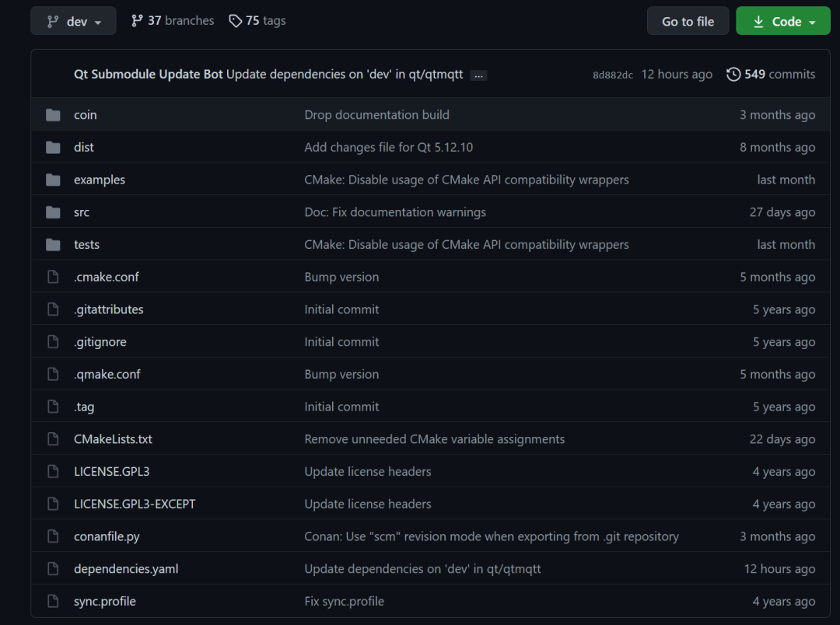Open the dependencies.yaml file

[126, 569]
